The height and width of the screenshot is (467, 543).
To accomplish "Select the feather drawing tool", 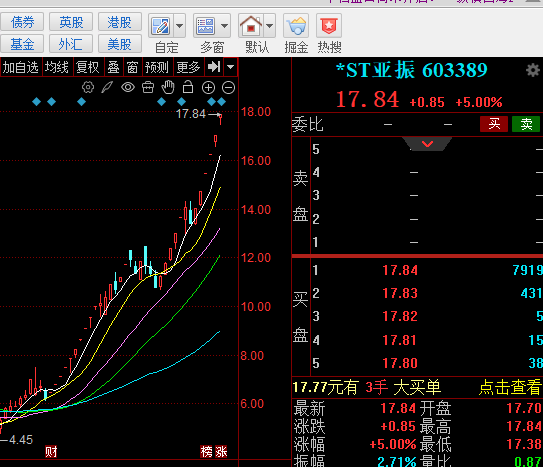I will point(107,87).
